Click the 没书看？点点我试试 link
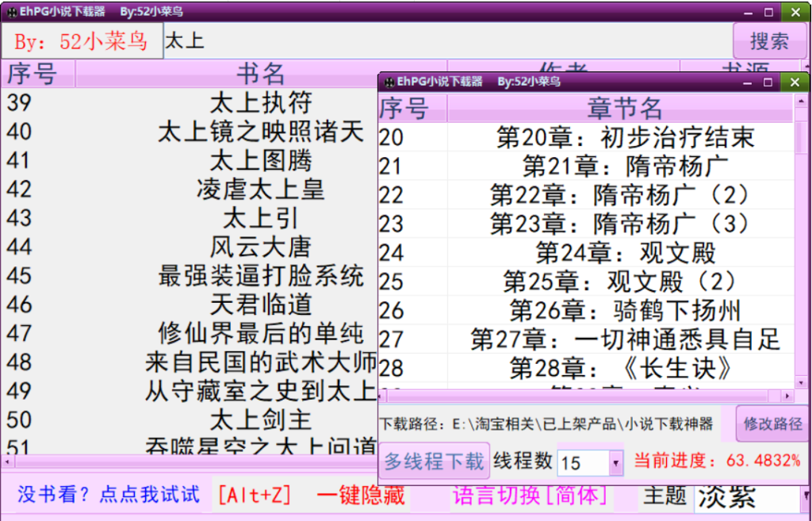Screen dimensions: 812x521 coord(109,496)
